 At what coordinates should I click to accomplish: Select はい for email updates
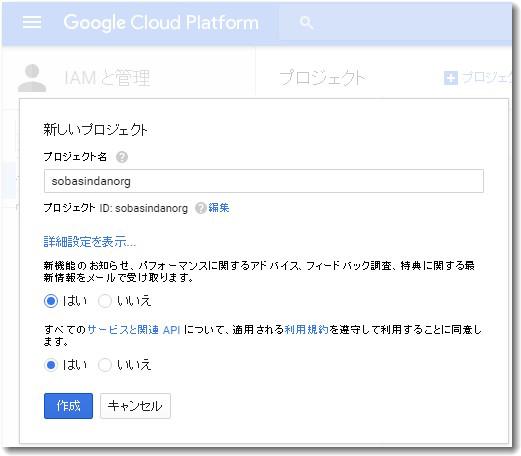pyautogui.click(x=51, y=301)
